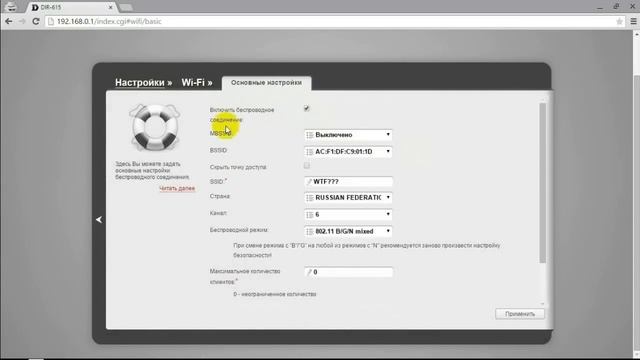Viewport: 640px width, 360px height.
Task: Click the Chrome user profile icon
Action: pyautogui.click(x=11, y=7)
